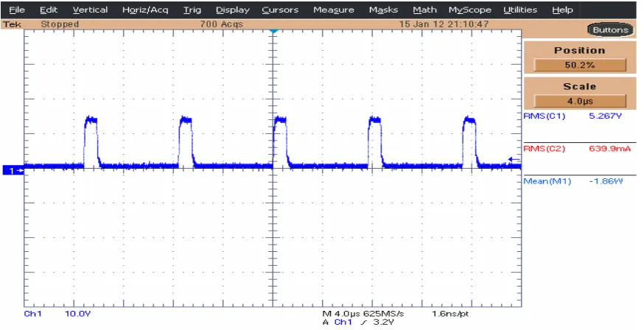The width and height of the screenshot is (644, 330).
Task: Click the A Ch1 3.2V trigger readout
Action: [358, 322]
